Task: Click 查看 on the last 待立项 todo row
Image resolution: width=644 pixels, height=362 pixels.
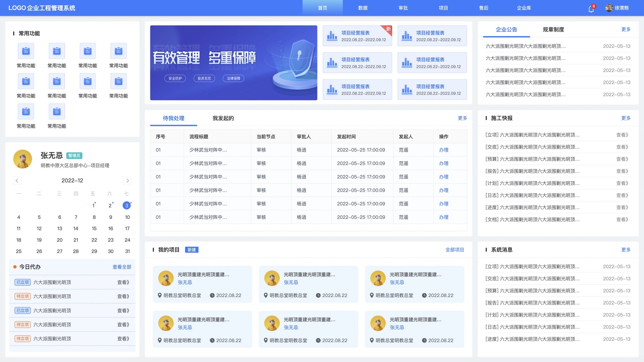Action: click(x=123, y=339)
